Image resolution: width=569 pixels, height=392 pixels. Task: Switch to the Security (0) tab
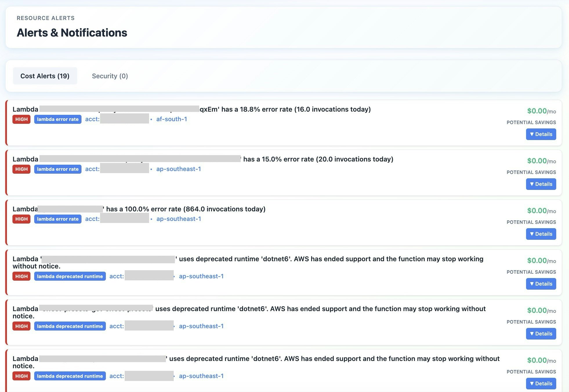click(110, 76)
